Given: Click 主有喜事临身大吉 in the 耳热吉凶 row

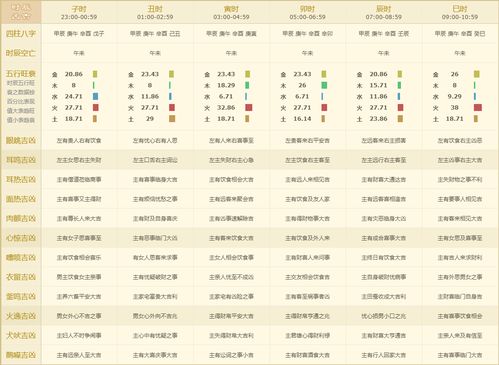Looking at the screenshot, I should pos(155,180).
